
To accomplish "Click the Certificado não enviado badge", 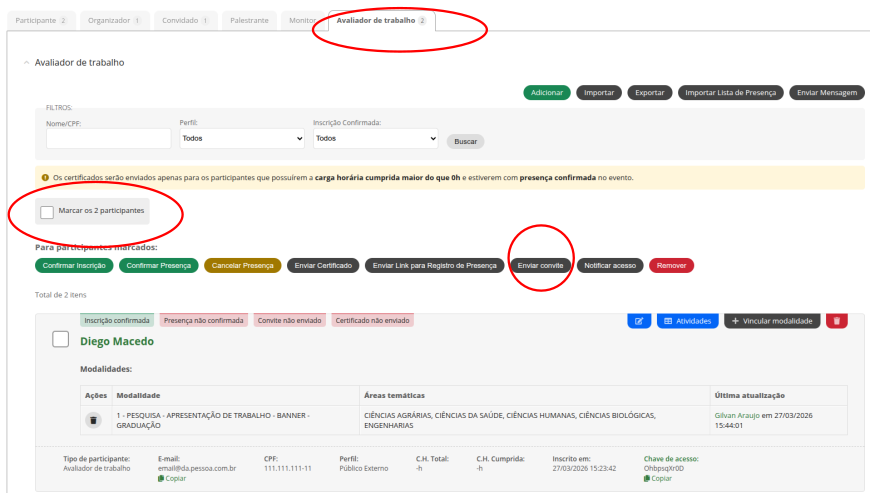I will pos(372,320).
